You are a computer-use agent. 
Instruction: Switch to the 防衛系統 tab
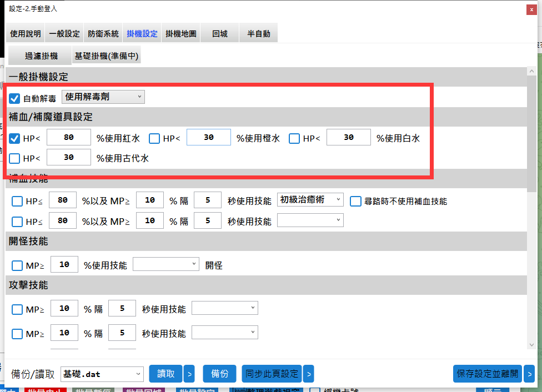(x=103, y=34)
